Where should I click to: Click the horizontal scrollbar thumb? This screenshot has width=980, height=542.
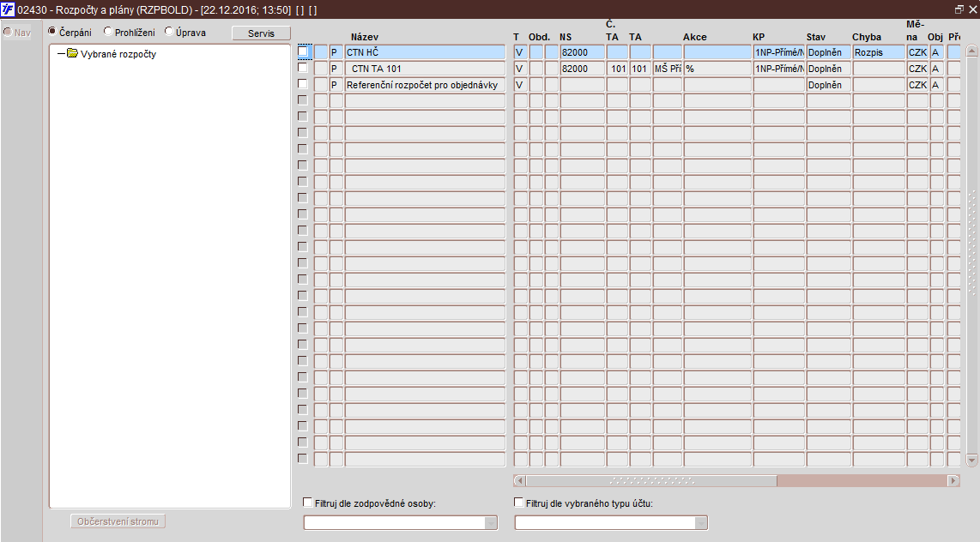(651, 480)
